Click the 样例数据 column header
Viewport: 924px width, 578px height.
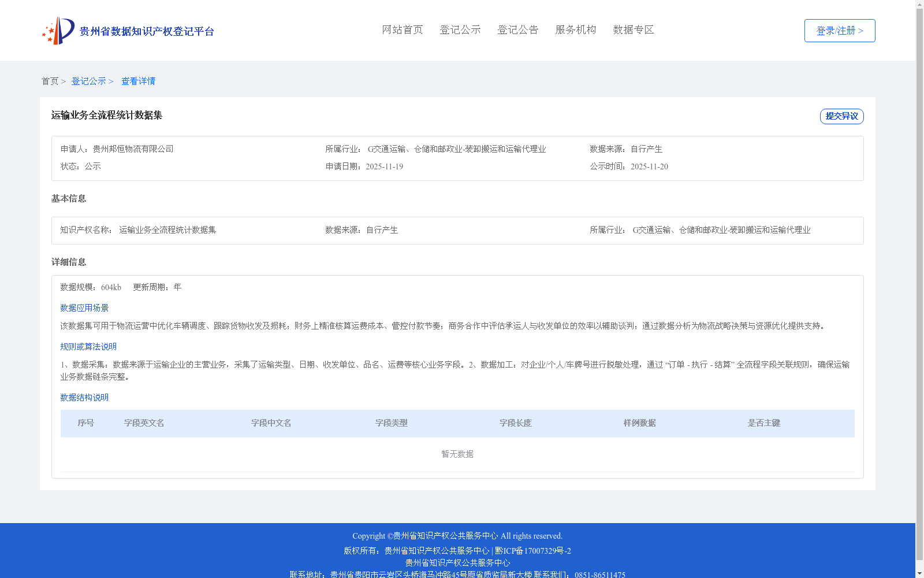click(640, 423)
